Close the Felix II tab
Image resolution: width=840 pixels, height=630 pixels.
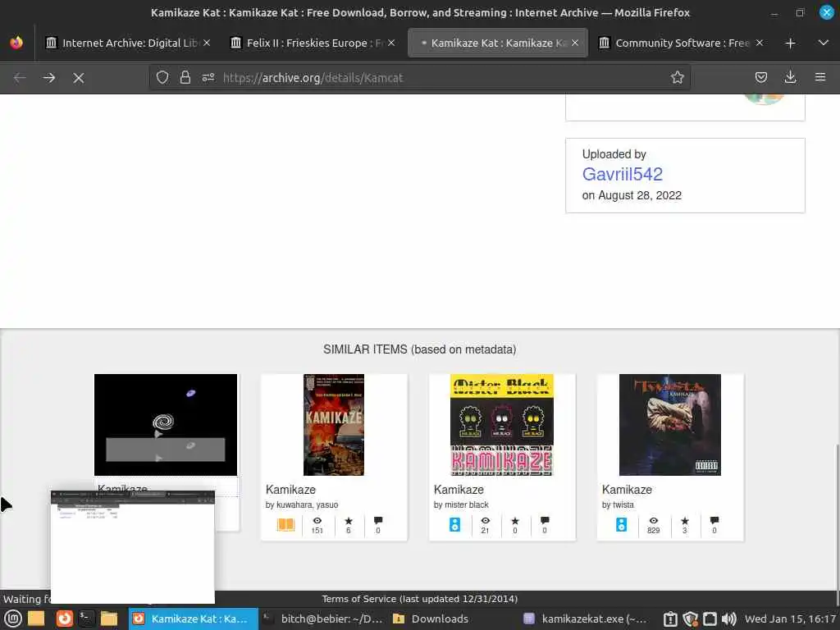click(391, 43)
